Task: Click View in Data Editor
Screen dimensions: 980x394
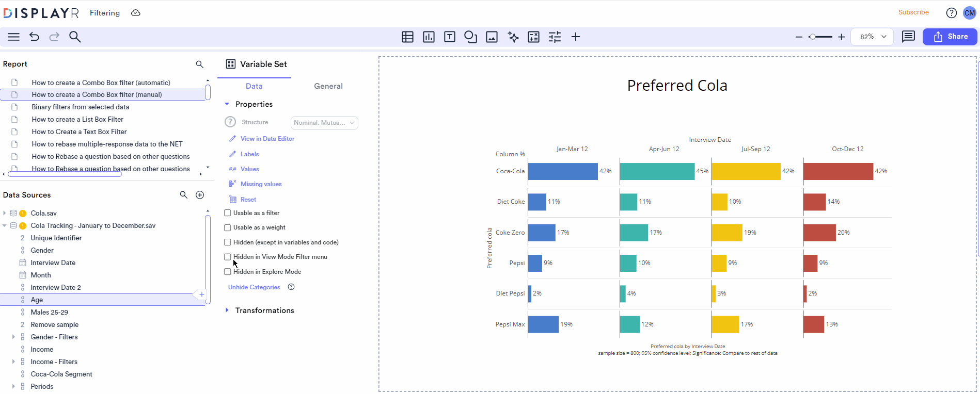Action: click(267, 139)
